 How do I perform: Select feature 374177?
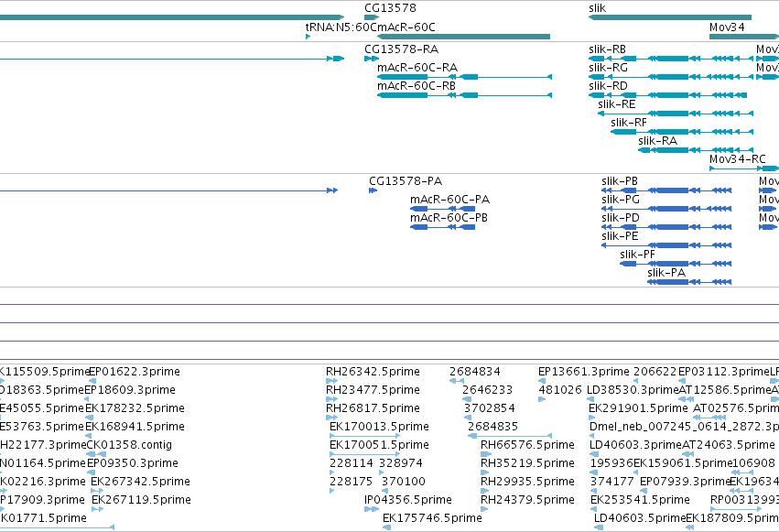pos(594,492)
